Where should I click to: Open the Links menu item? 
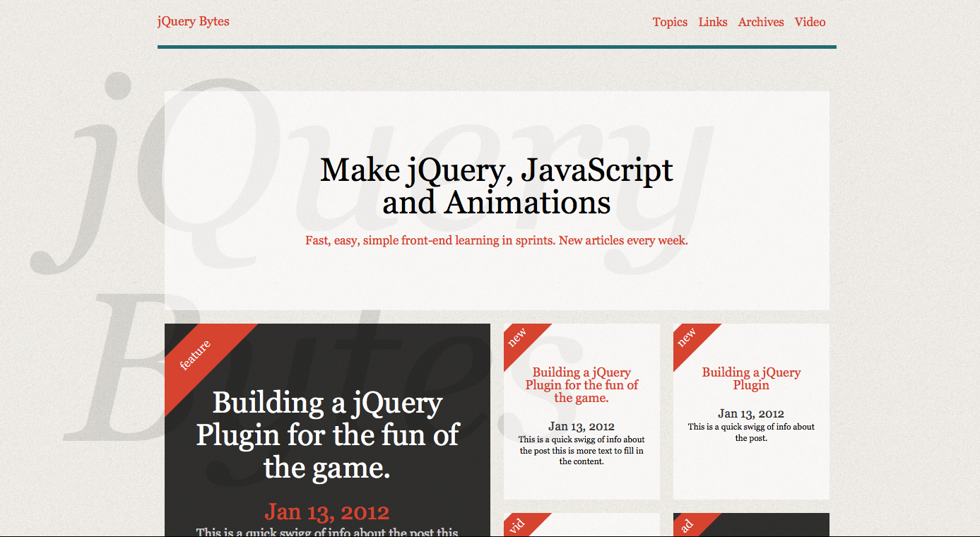click(713, 22)
